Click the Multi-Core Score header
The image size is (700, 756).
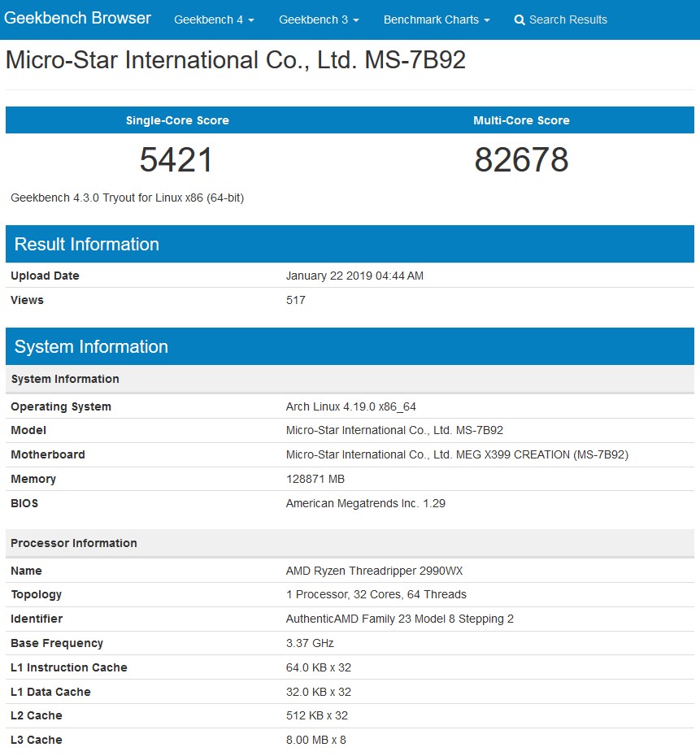(521, 120)
